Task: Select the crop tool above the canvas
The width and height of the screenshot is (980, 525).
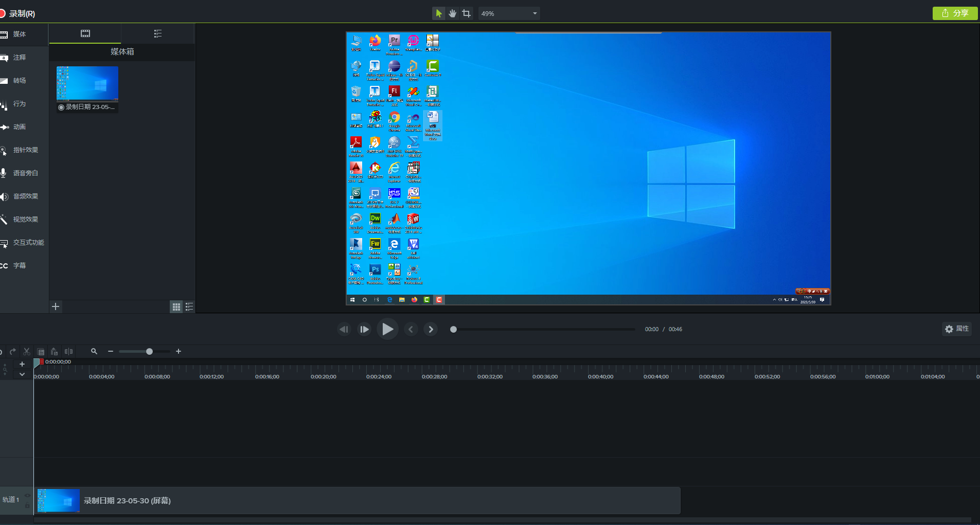Action: pos(467,13)
